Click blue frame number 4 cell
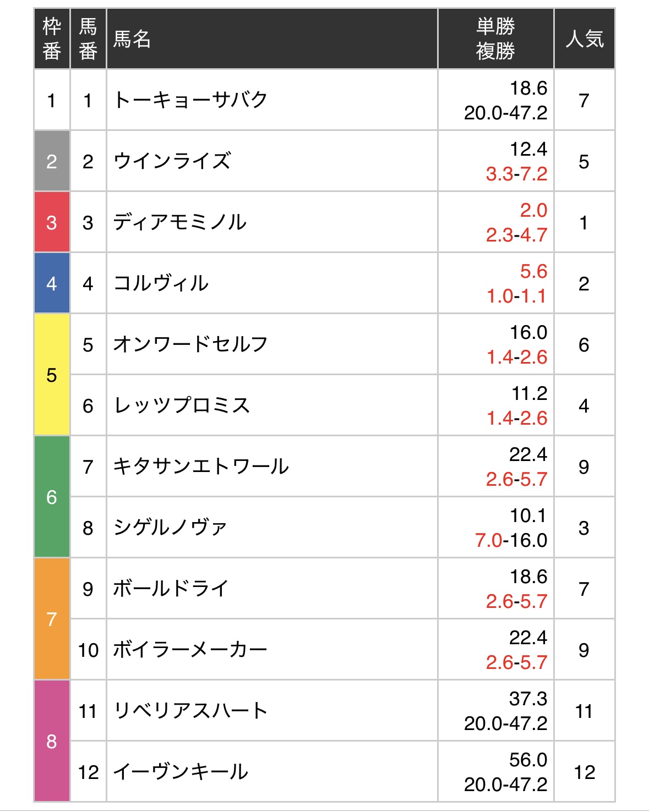This screenshot has width=649, height=812. [x=52, y=283]
